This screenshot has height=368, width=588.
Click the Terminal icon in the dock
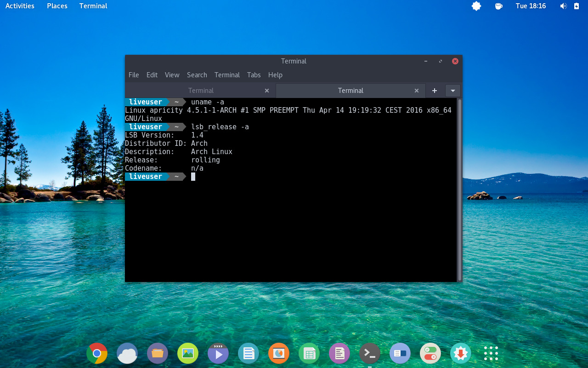pos(370,353)
